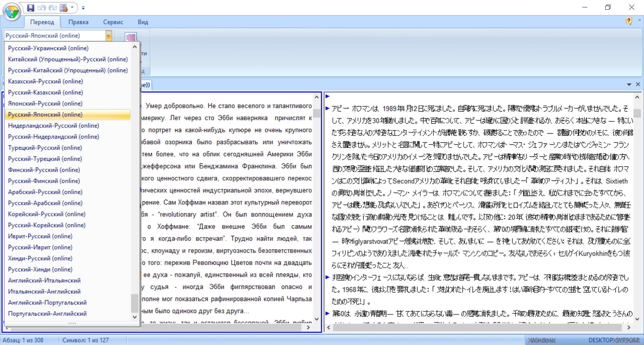Pick Английский-Португальский pair

[x=68, y=302]
